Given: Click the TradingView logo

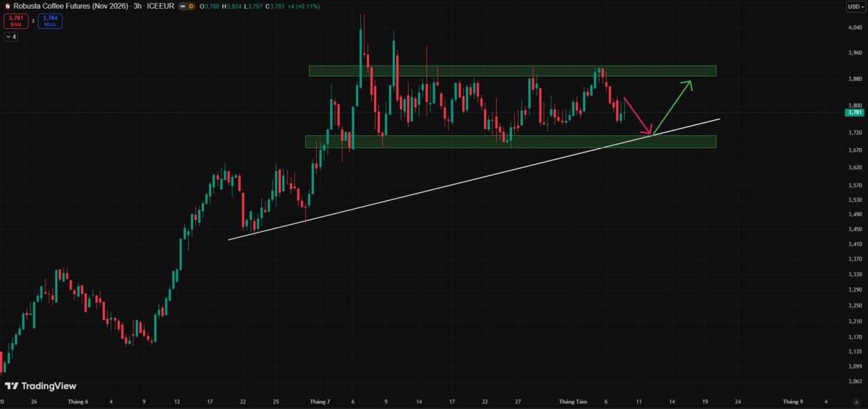Looking at the screenshot, I should pos(41,386).
